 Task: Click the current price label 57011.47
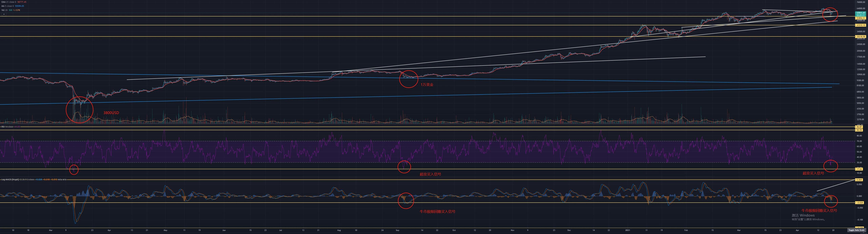pos(861,13)
